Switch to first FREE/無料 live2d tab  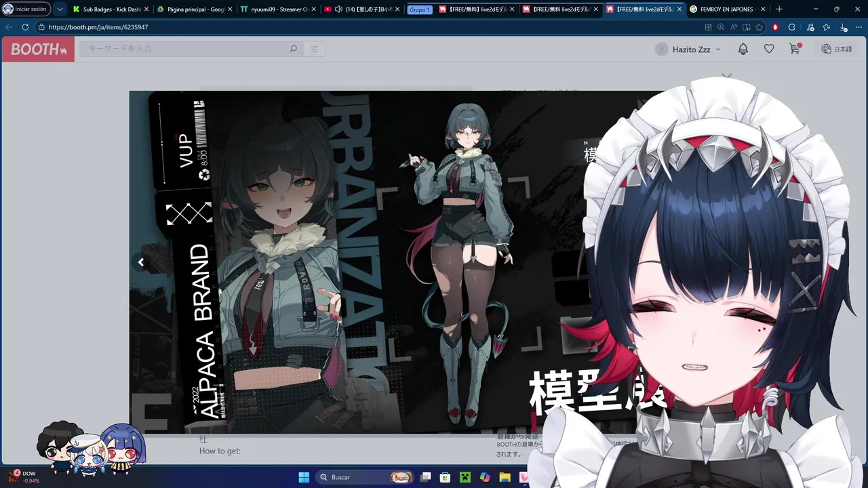[x=476, y=9]
